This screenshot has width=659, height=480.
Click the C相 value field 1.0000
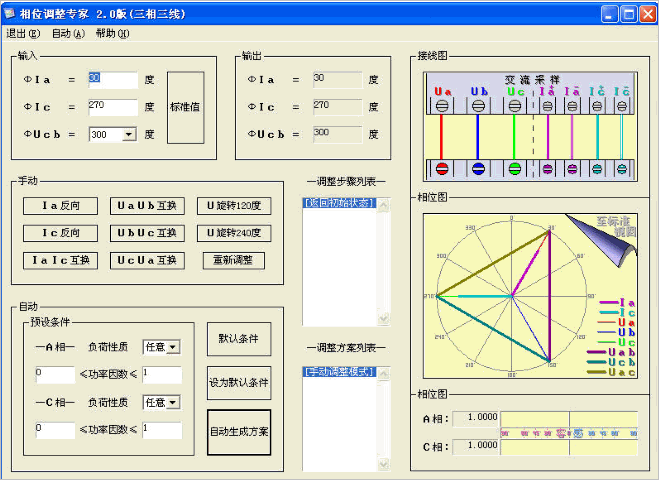click(475, 446)
